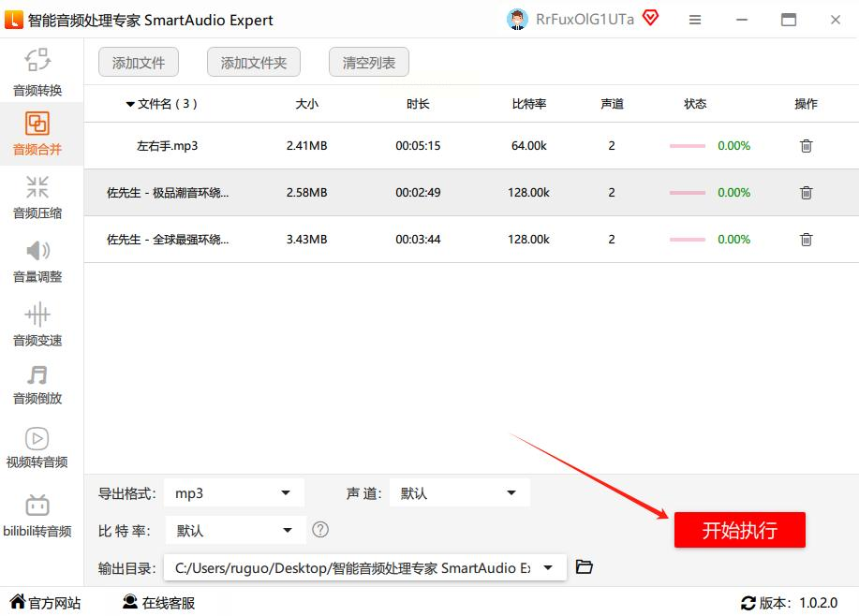Maximize the SmartAudio Expert window
Screen dimensions: 859x616
click(x=789, y=20)
